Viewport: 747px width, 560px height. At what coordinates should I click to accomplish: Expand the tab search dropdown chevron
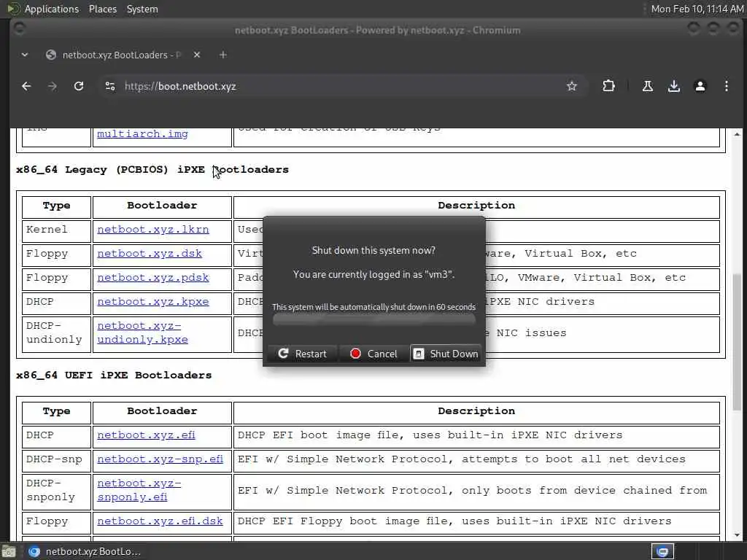(25, 55)
